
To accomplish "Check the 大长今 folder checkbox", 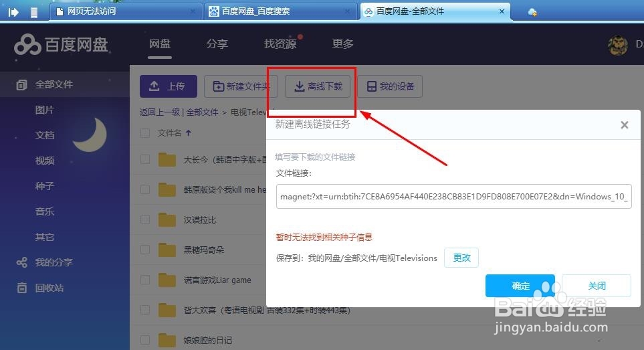I will pyautogui.click(x=145, y=159).
